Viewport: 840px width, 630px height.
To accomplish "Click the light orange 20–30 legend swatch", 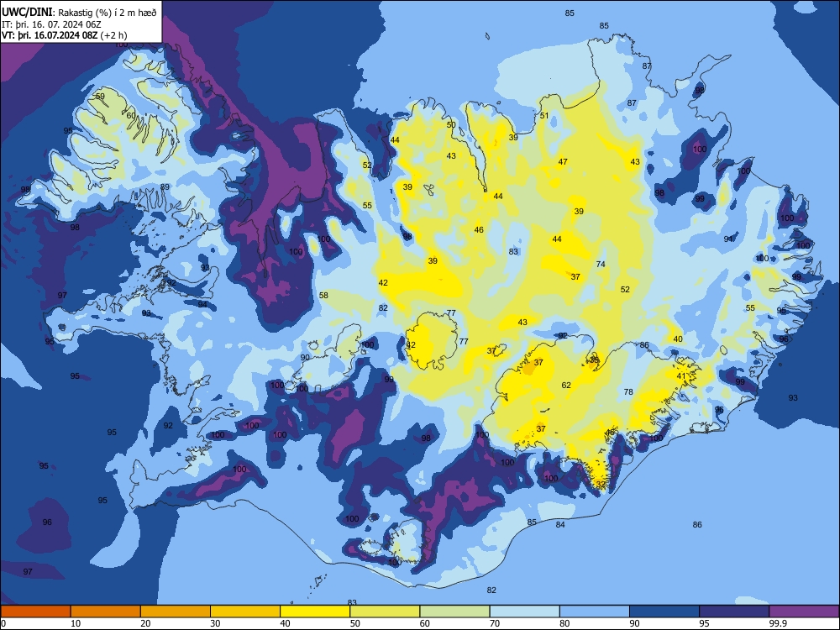I will tap(176, 612).
